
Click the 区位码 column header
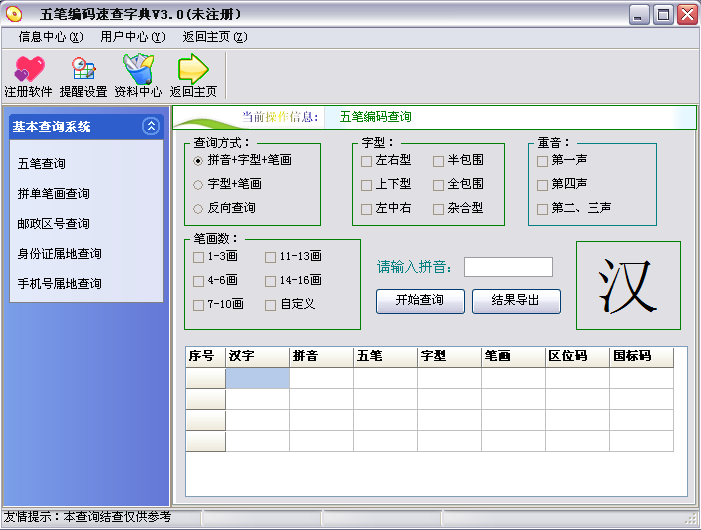click(x=577, y=357)
